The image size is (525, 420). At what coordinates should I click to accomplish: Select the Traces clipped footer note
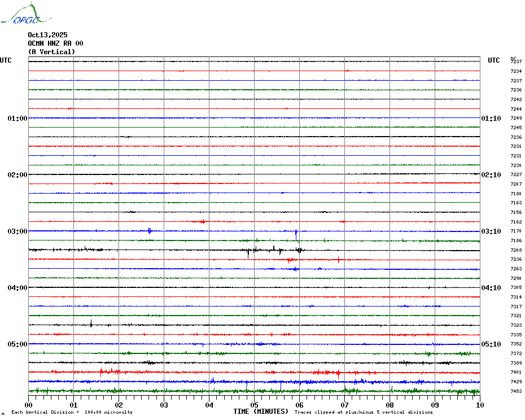click(x=364, y=412)
